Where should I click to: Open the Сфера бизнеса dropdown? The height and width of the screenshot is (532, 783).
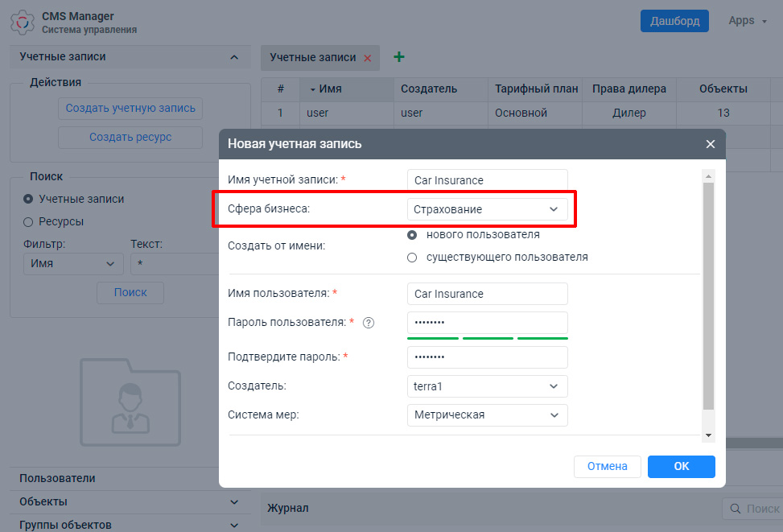pyautogui.click(x=487, y=209)
